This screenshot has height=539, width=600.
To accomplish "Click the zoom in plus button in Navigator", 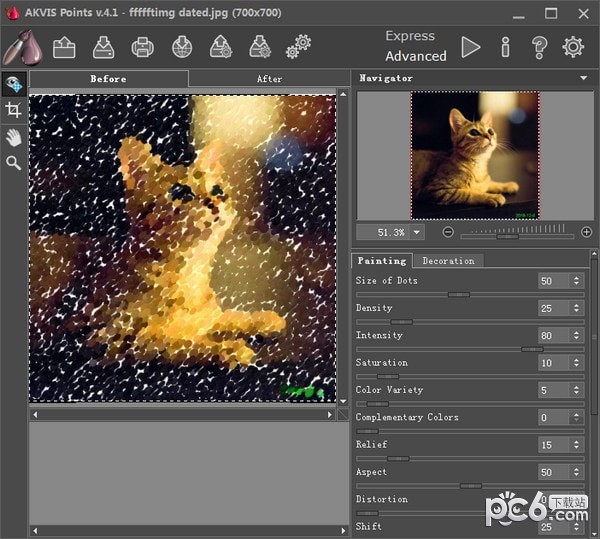I will [x=586, y=232].
